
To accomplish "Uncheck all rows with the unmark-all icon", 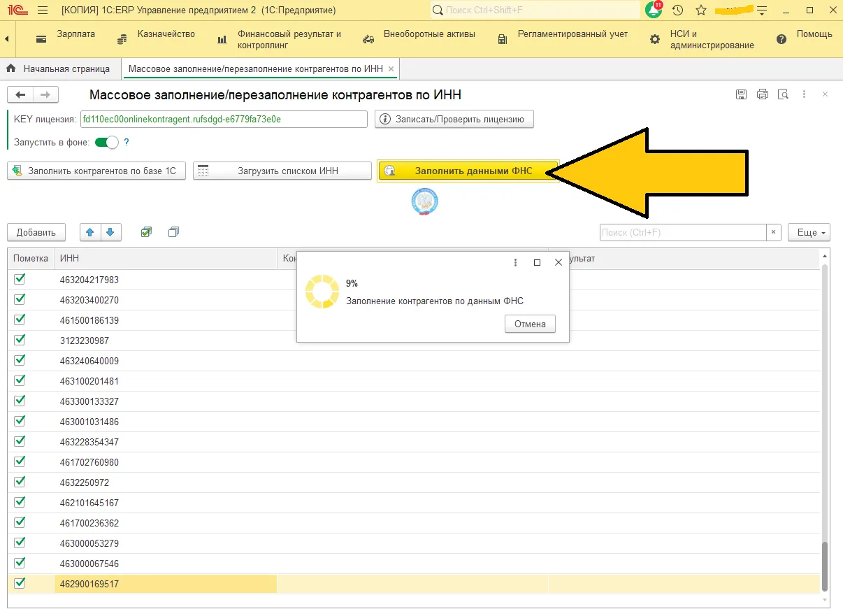I will [173, 232].
